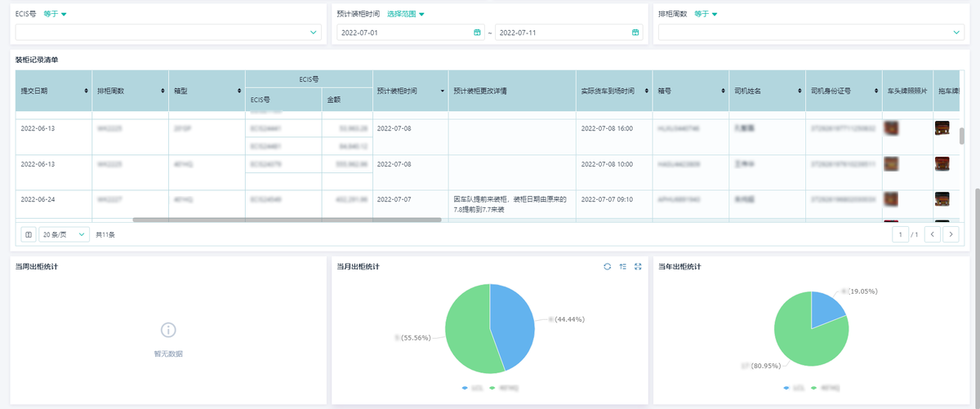Open the ECIS号 value dropdown
The height and width of the screenshot is (409, 980).
click(314, 33)
